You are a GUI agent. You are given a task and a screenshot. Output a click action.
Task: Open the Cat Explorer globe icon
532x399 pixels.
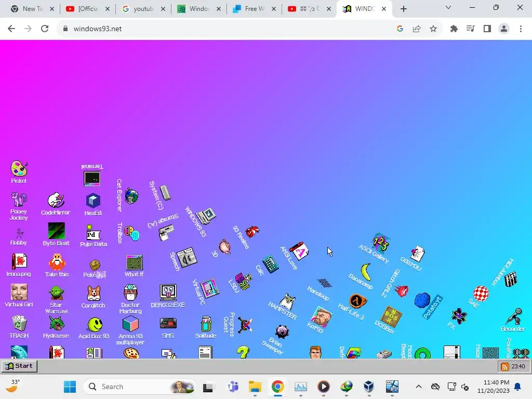(x=131, y=196)
